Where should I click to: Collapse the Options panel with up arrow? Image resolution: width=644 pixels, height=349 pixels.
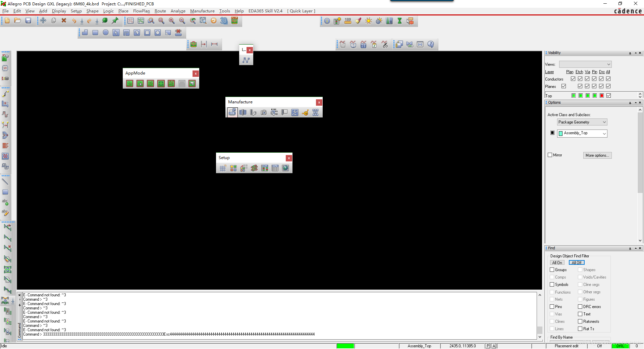[x=635, y=103]
